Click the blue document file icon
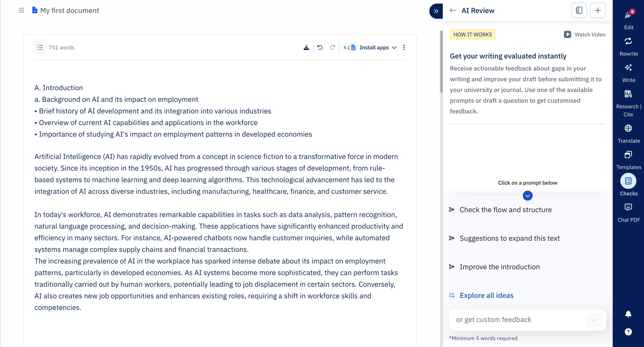The height and width of the screenshot is (347, 644). point(35,10)
